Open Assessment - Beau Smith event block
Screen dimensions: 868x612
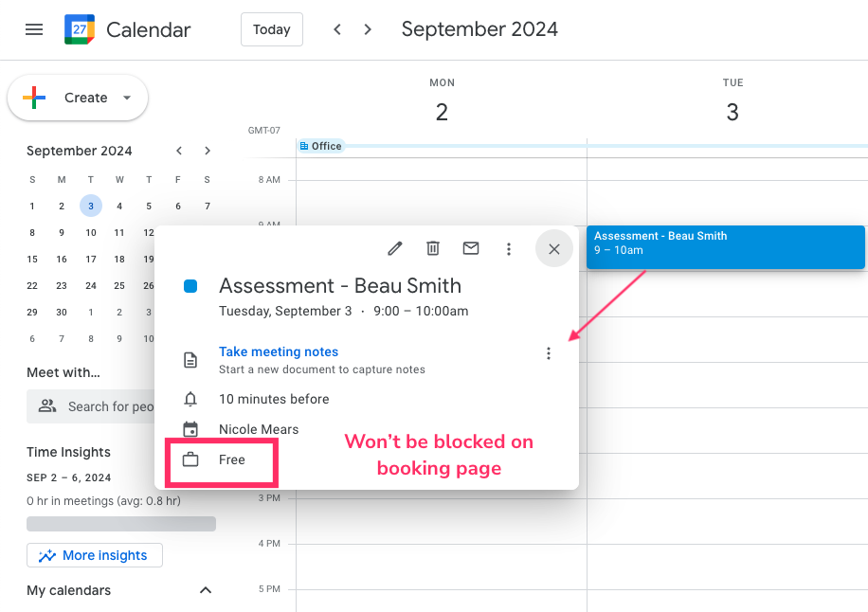[726, 247]
